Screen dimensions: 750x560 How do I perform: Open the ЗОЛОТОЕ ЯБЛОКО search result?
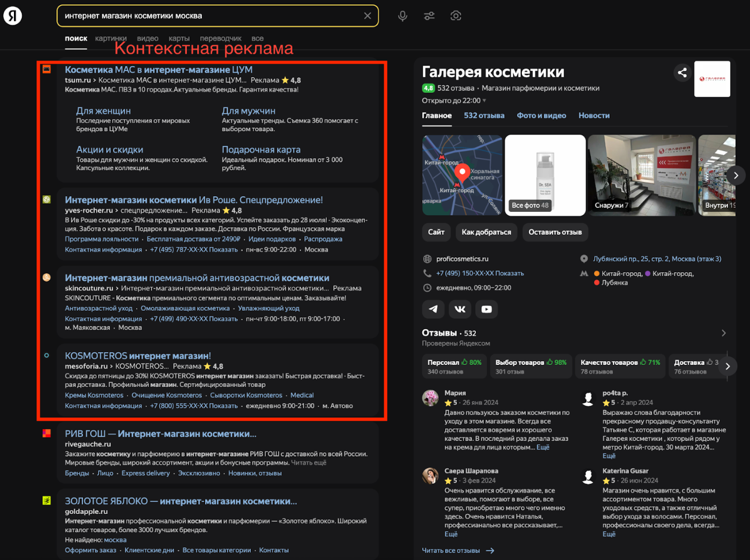181,502
